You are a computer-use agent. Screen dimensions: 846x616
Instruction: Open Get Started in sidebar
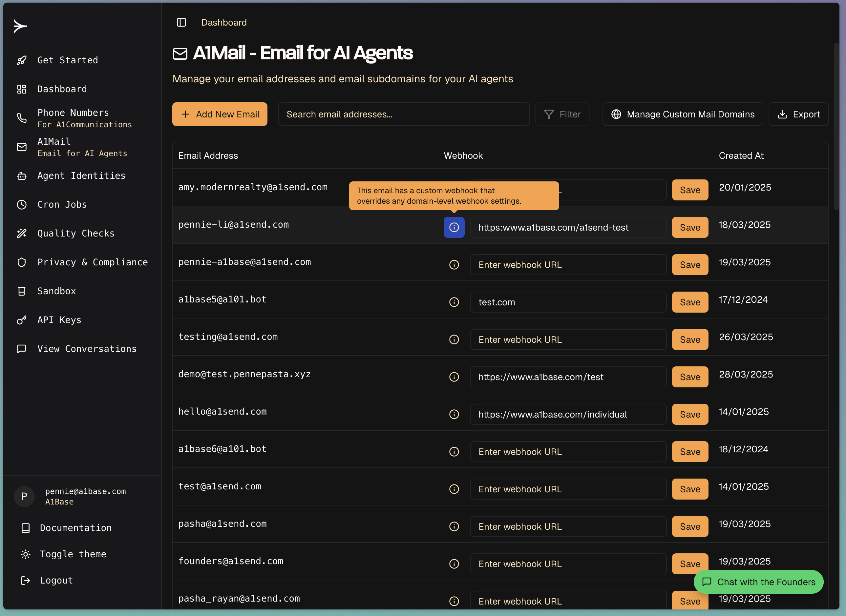(x=68, y=60)
